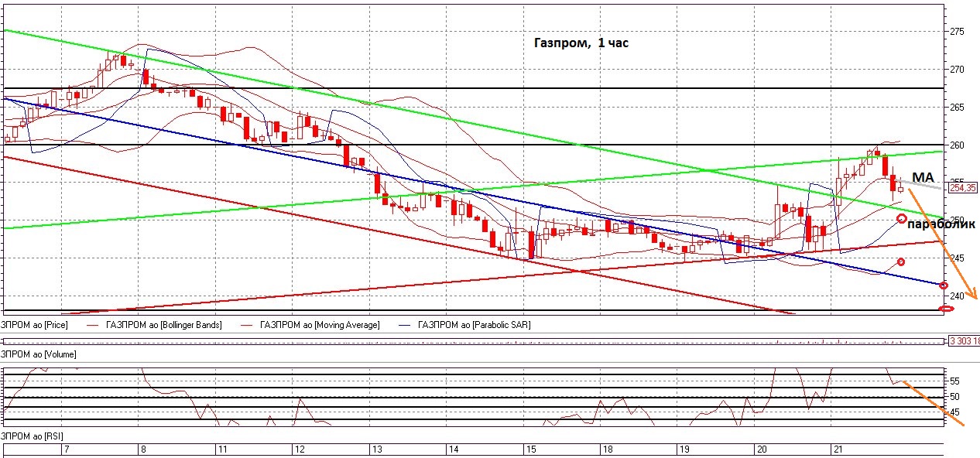980x458 pixels.
Task: Click the blue line sample beside Parabolic SAR
Action: click(406, 326)
